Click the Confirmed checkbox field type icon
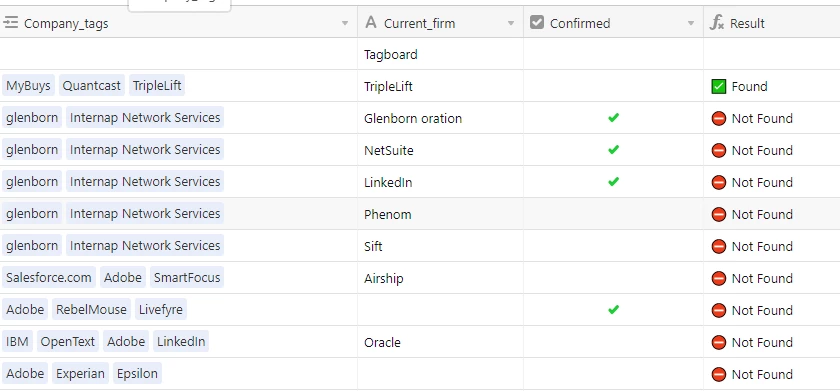840x391 pixels. click(x=536, y=22)
